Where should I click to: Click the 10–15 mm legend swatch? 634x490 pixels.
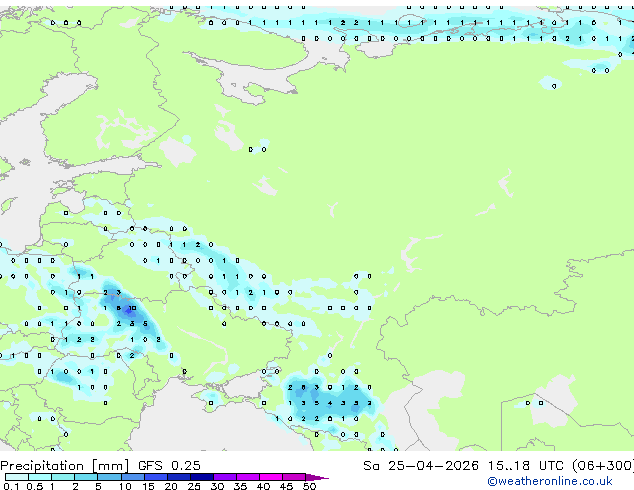pyautogui.click(x=132, y=477)
